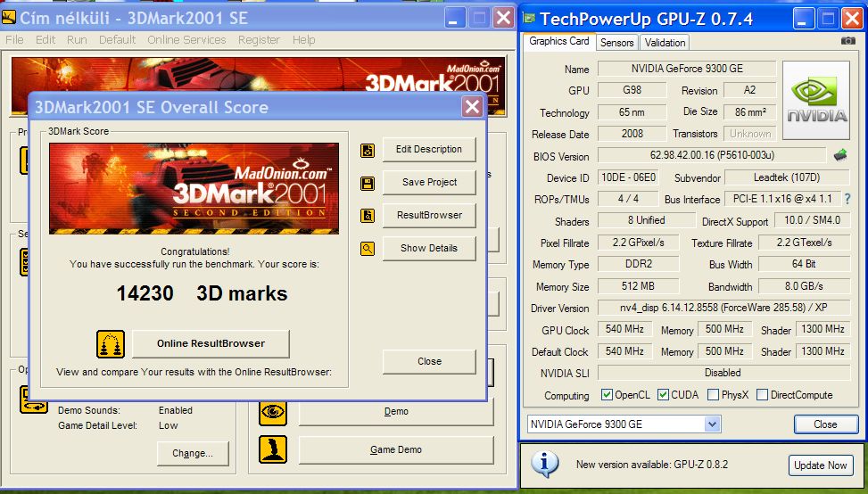This screenshot has height=494, width=868.
Task: Switch to the Validation tab
Action: pyautogui.click(x=665, y=43)
